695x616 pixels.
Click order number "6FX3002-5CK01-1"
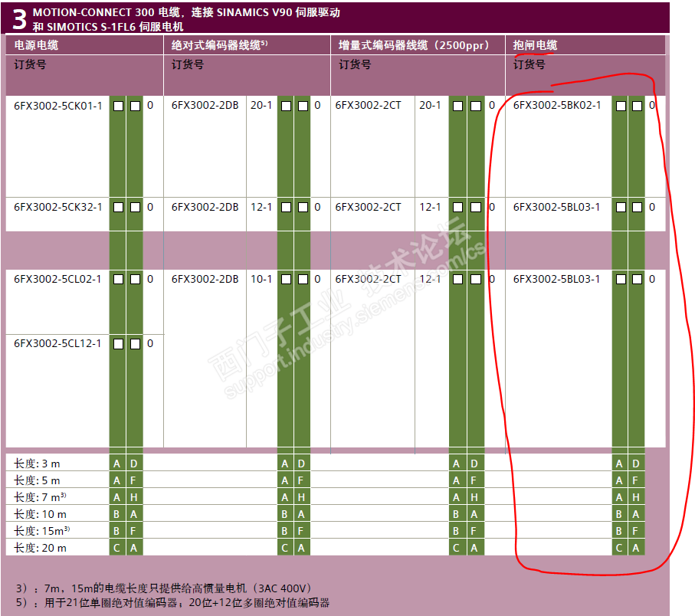[58, 106]
